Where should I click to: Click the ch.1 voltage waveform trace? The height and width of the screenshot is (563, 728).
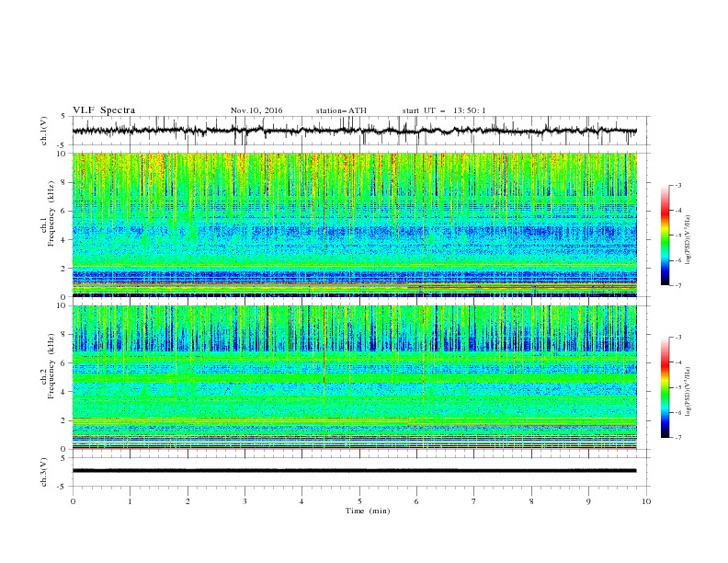354,131
